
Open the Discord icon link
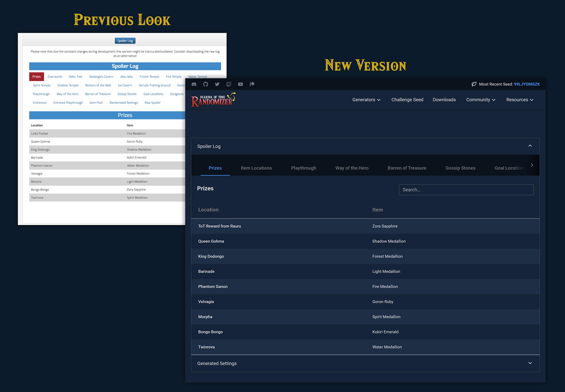[194, 84]
